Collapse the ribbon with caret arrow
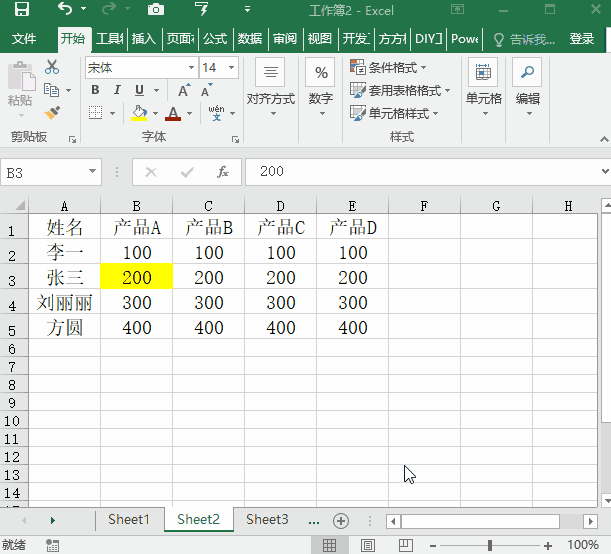The width and height of the screenshot is (611, 554). tap(604, 139)
